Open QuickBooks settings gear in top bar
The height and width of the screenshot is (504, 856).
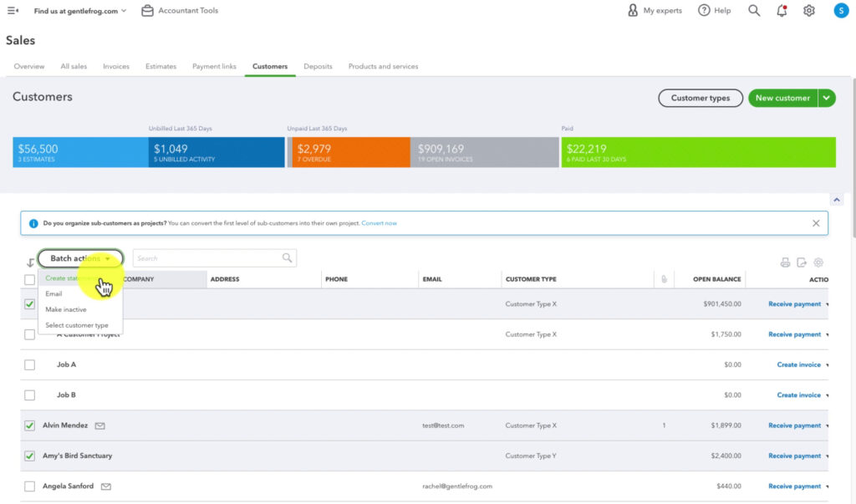point(808,10)
